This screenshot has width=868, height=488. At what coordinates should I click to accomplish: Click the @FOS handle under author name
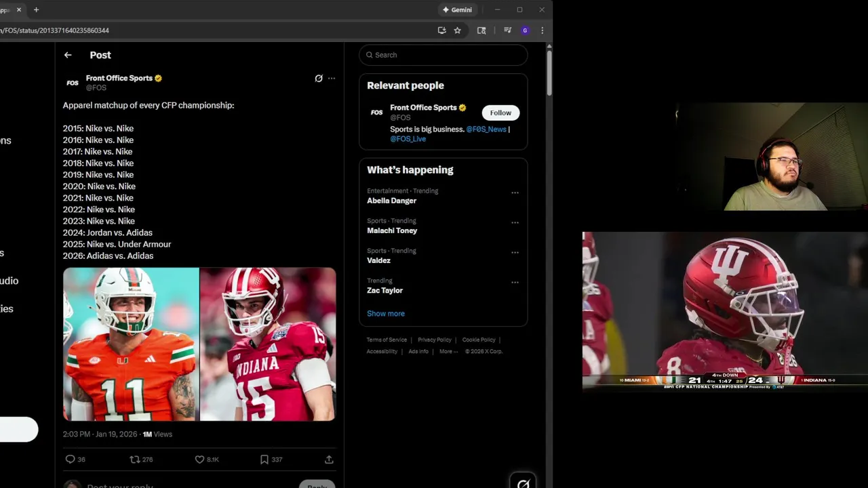point(96,88)
